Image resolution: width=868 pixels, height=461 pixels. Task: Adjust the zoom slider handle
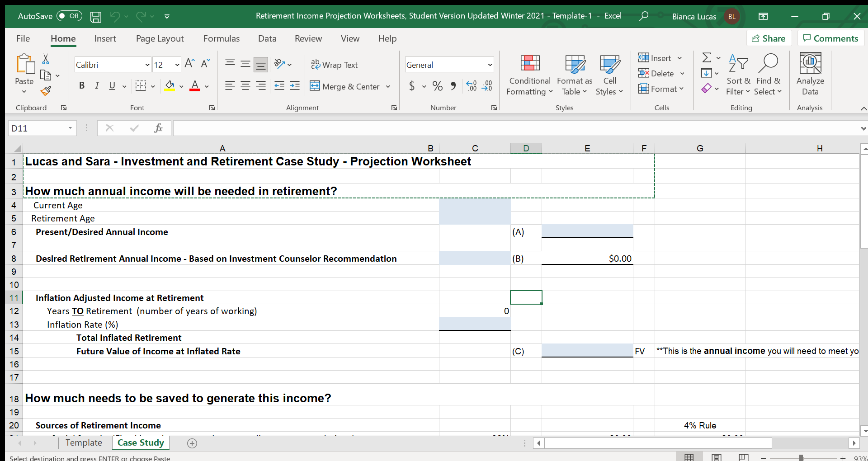coord(801,458)
